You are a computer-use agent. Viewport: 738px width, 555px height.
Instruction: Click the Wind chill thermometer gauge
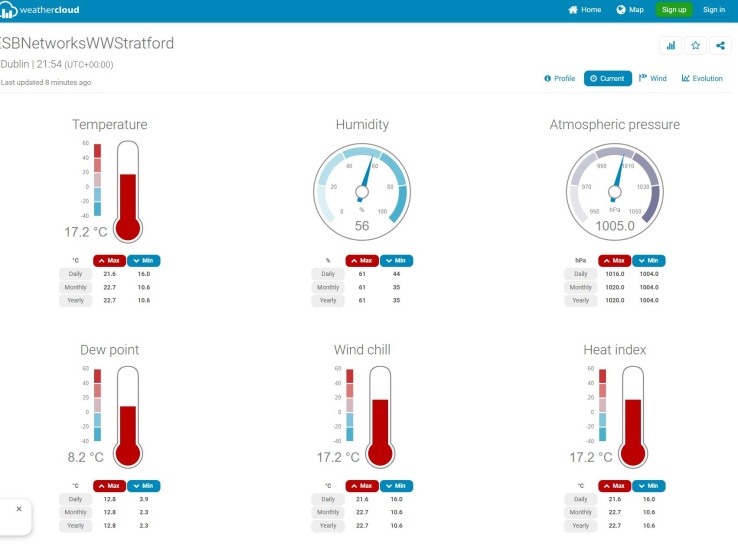coord(380,417)
